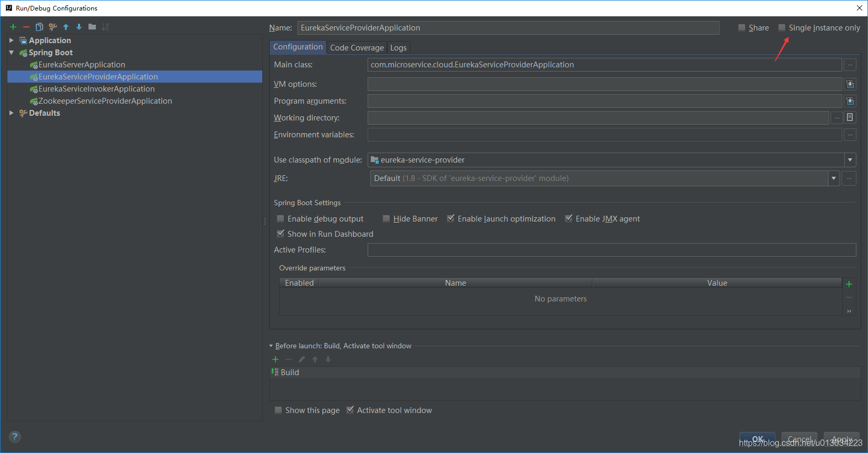Click the Environment variables field
Viewport: 868px width, 453px height.
tap(605, 135)
